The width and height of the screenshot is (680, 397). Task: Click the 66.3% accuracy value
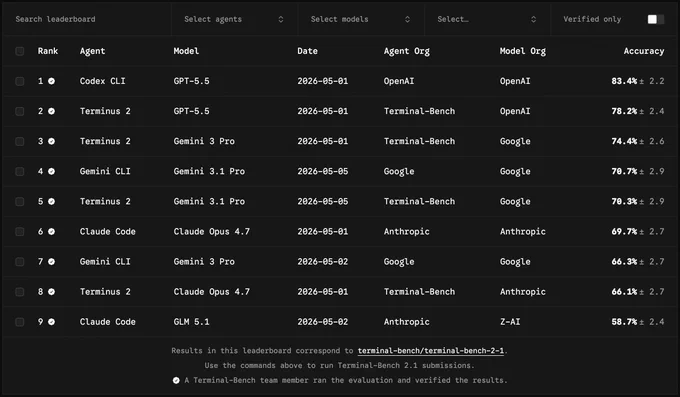pos(624,262)
